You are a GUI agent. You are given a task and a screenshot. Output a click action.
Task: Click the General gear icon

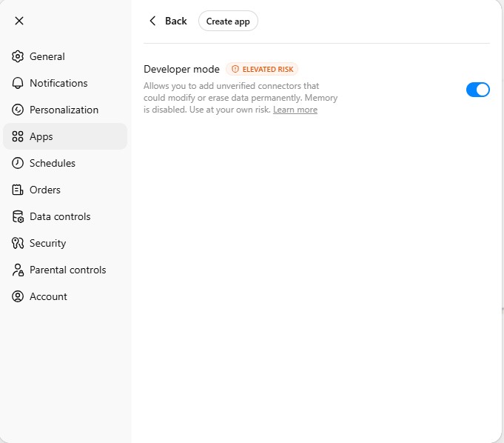pyautogui.click(x=18, y=56)
